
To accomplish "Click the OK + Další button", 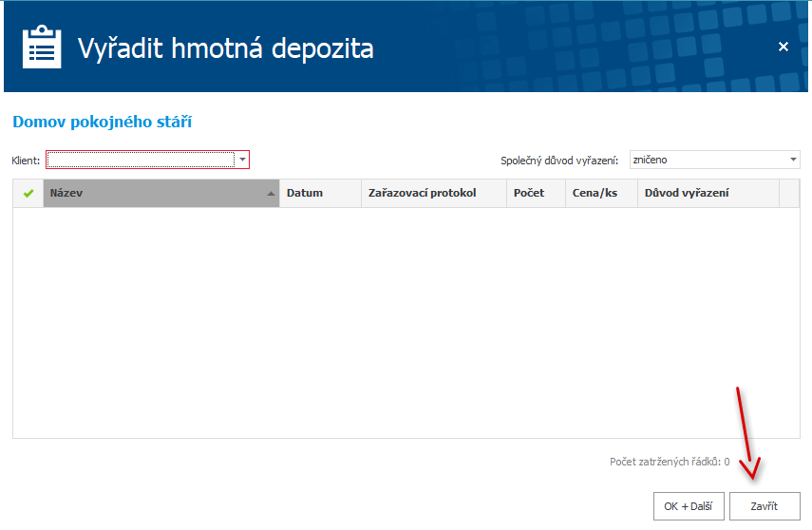I will (x=689, y=506).
